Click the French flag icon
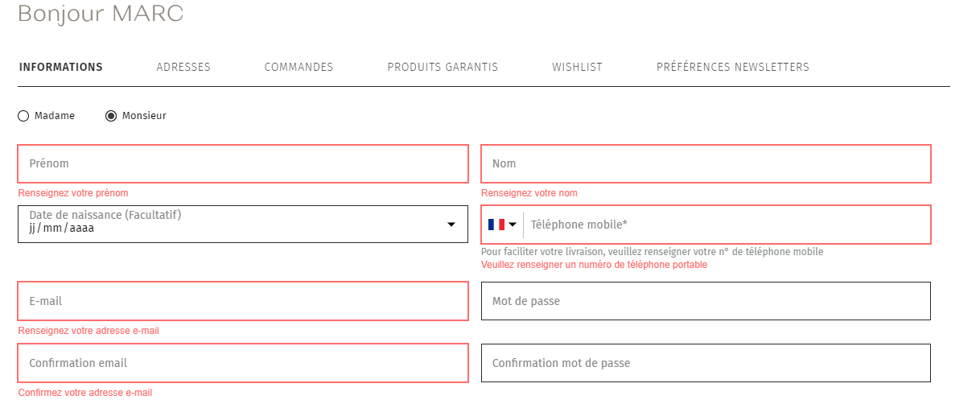Viewport: 980px width, 400px height. (x=496, y=225)
